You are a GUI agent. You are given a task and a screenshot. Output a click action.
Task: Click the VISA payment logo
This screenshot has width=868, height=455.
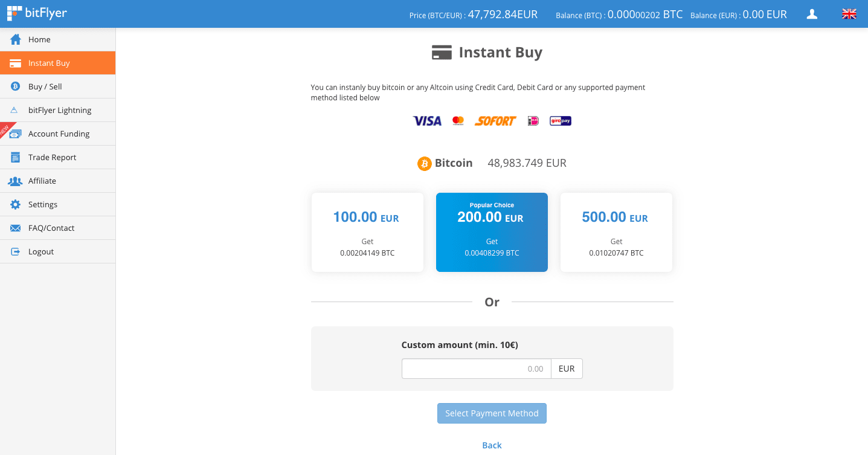(x=427, y=121)
